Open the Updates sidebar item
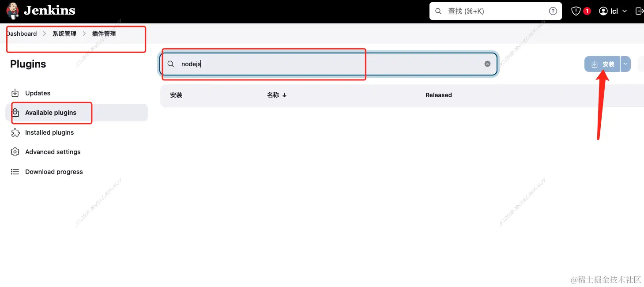644x287 pixels. pos(76,93)
